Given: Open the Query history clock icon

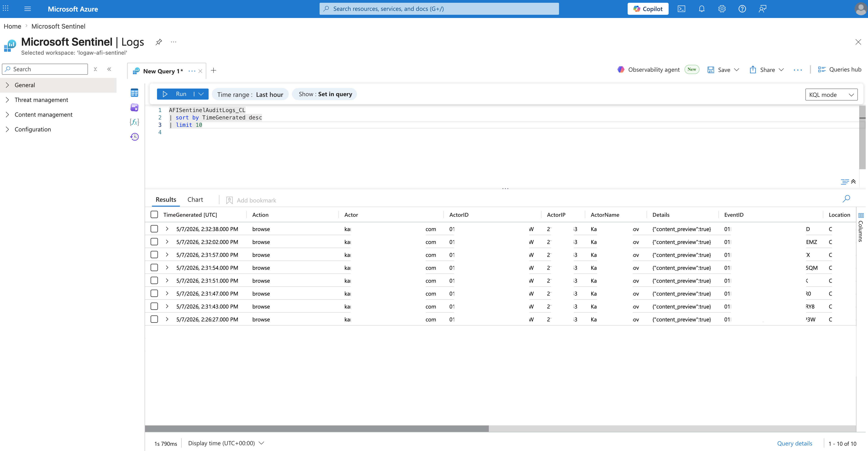Looking at the screenshot, I should (x=134, y=137).
